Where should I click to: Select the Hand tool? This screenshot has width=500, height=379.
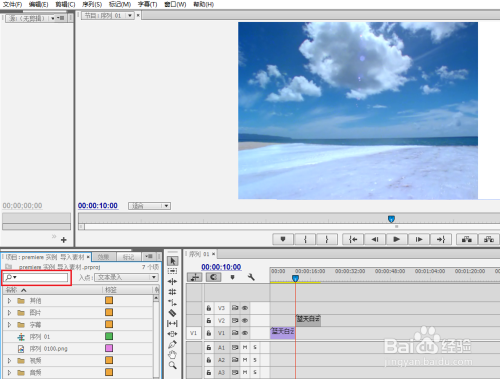pos(172,355)
